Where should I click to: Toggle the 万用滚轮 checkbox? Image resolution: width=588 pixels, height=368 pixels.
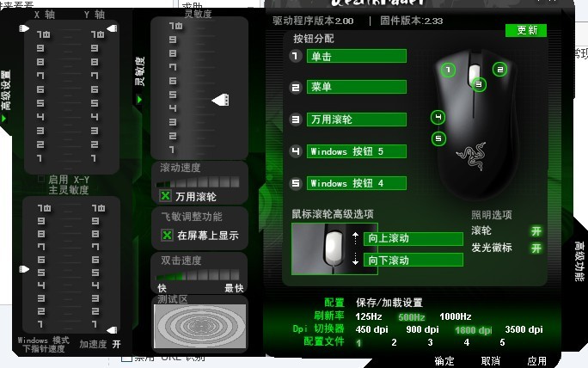click(165, 196)
